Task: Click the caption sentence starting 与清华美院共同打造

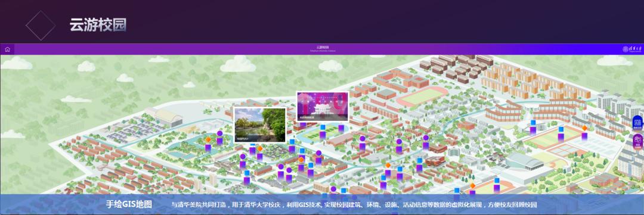Action: pos(354,205)
